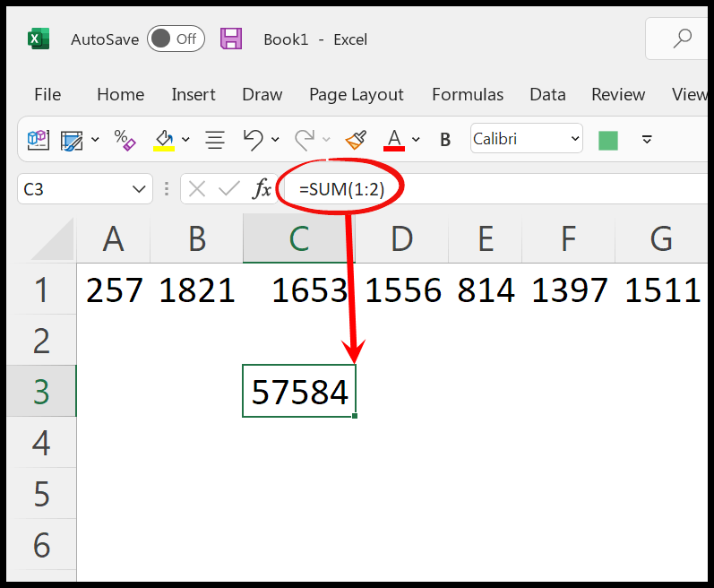Click the search magnifier icon

click(x=682, y=39)
